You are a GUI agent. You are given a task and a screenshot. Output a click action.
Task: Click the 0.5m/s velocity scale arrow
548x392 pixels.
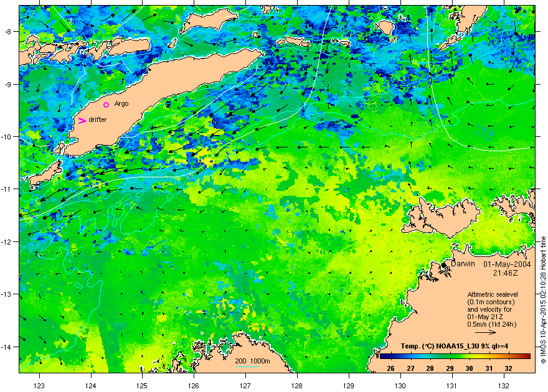(486, 332)
